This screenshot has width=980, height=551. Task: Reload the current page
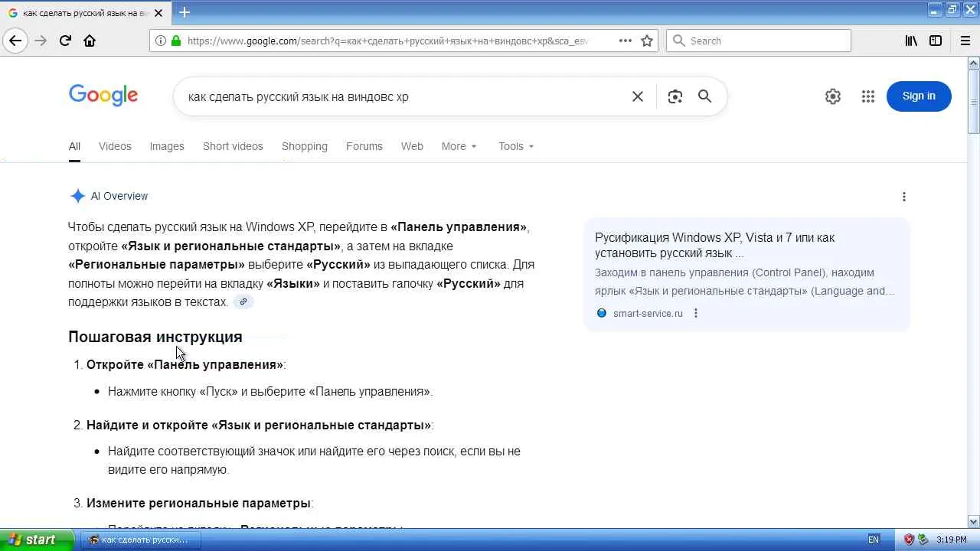(65, 41)
